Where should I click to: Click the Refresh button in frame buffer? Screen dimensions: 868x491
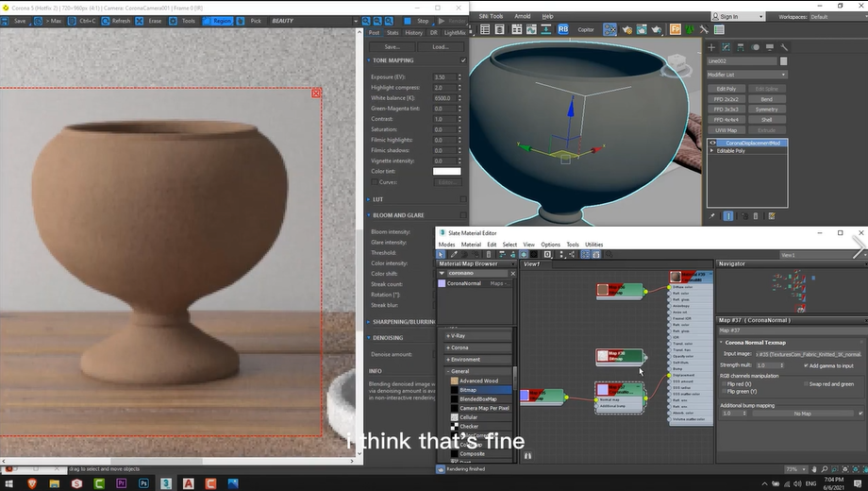click(x=116, y=21)
